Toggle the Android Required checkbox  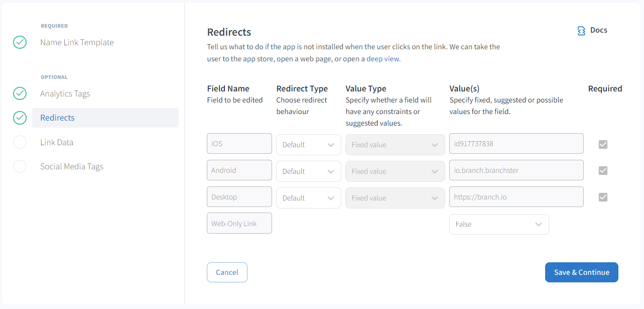(x=603, y=171)
